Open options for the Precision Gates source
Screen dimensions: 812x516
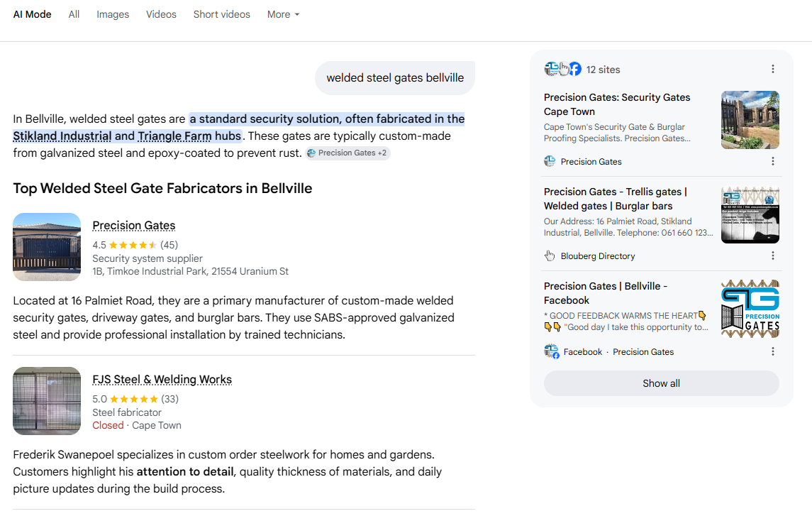pyautogui.click(x=773, y=161)
